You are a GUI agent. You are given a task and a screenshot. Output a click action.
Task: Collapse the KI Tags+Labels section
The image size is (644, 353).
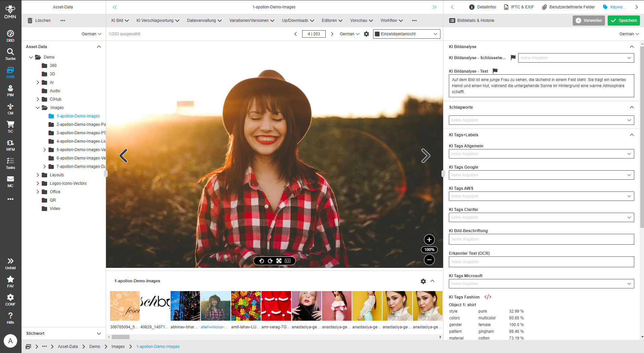632,135
